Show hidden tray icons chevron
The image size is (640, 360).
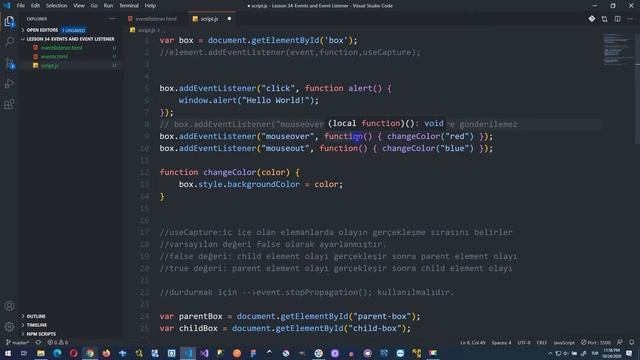[550, 353]
